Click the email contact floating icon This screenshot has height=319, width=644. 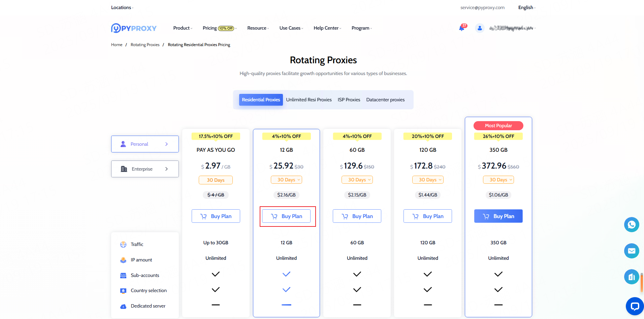631,251
